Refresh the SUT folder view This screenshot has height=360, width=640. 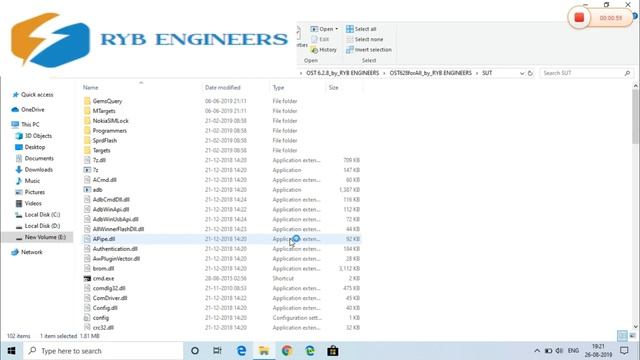pos(530,73)
